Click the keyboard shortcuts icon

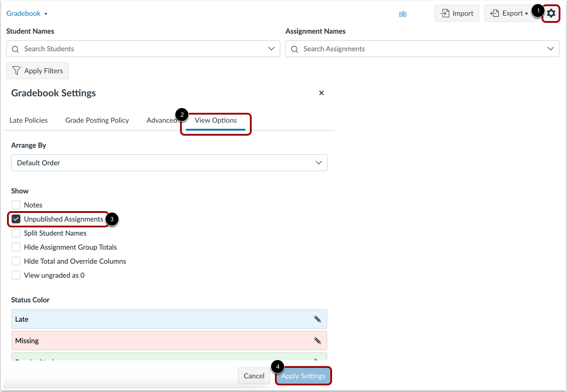tap(403, 13)
